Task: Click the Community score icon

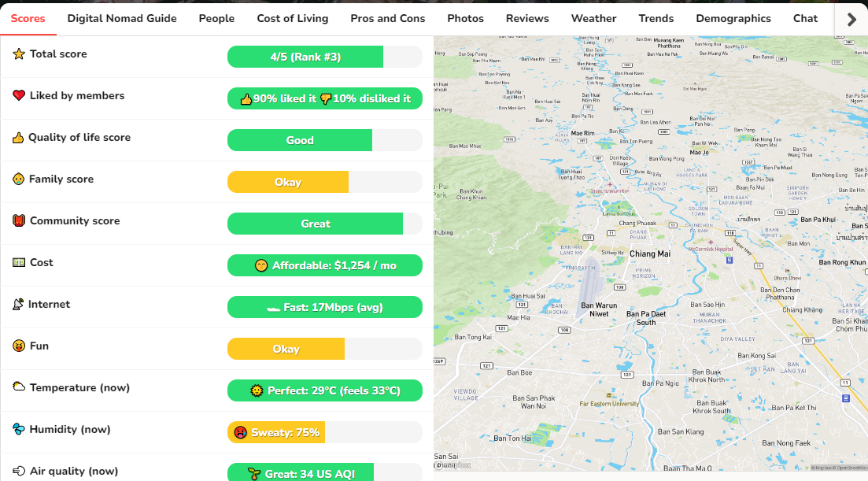Action: click(19, 220)
